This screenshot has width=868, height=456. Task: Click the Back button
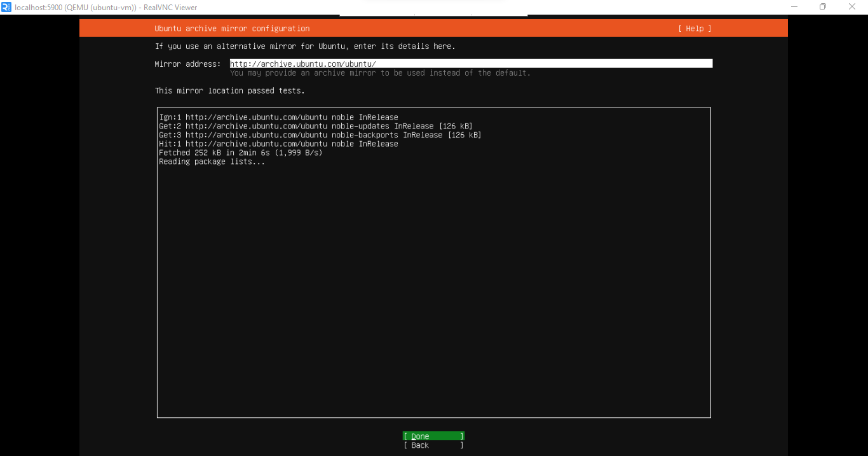click(x=433, y=445)
